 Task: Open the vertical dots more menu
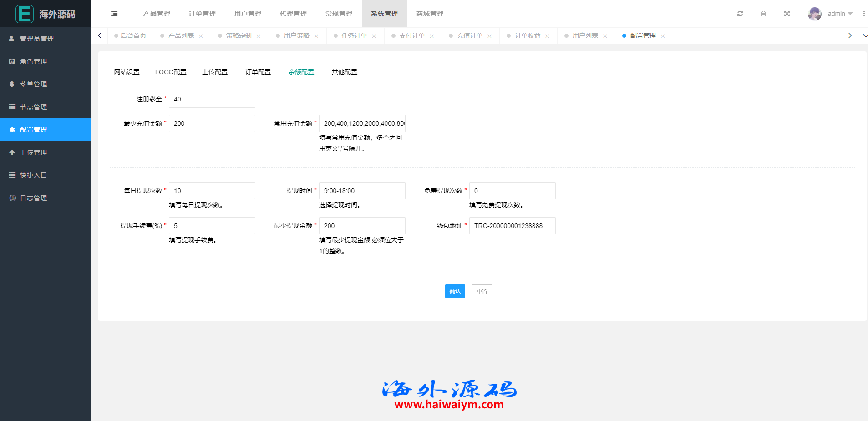[x=863, y=14]
